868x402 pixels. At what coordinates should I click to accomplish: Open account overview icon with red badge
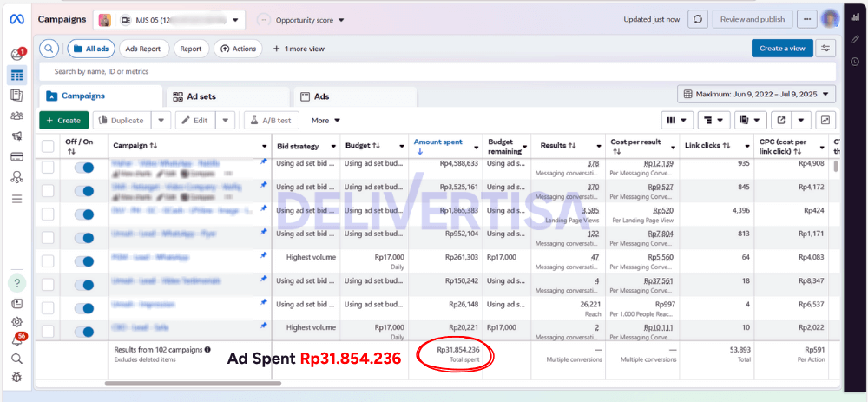[x=16, y=54]
